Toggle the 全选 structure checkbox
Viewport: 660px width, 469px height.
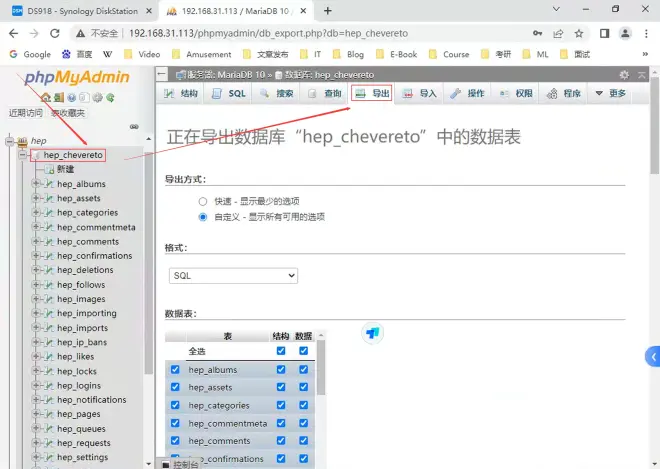click(x=281, y=351)
